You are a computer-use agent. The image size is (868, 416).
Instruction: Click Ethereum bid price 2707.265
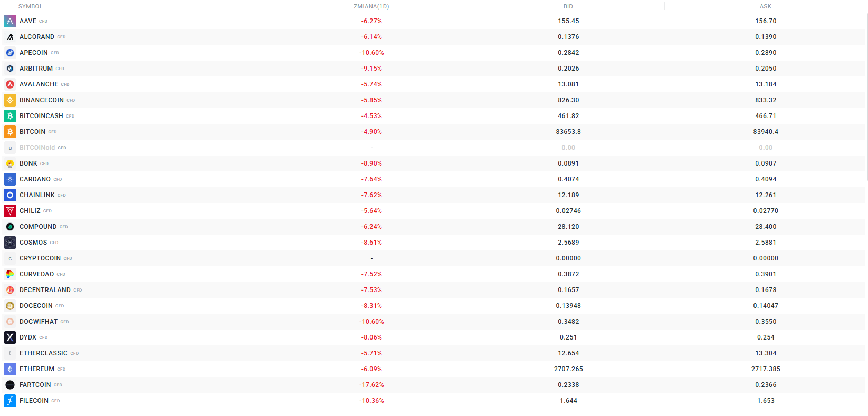568,369
